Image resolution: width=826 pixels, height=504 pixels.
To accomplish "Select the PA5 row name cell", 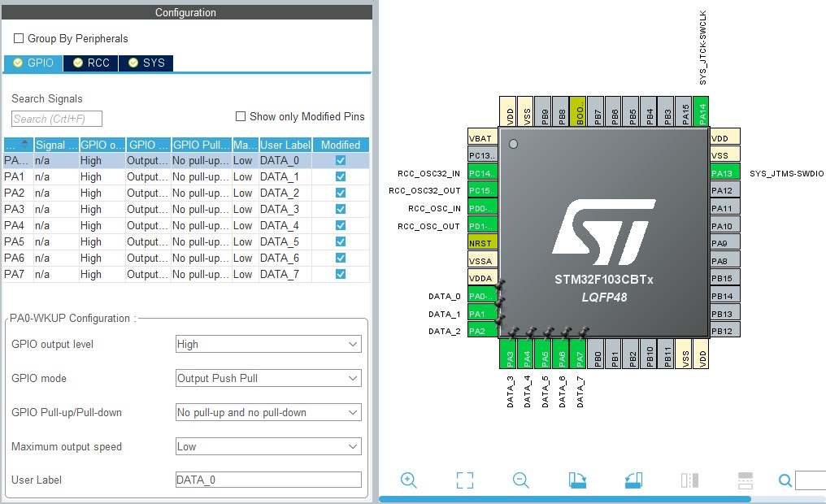I will [19, 241].
